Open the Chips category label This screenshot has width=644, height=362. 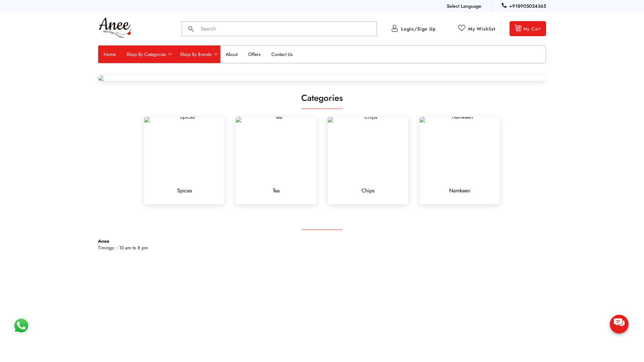click(x=368, y=191)
